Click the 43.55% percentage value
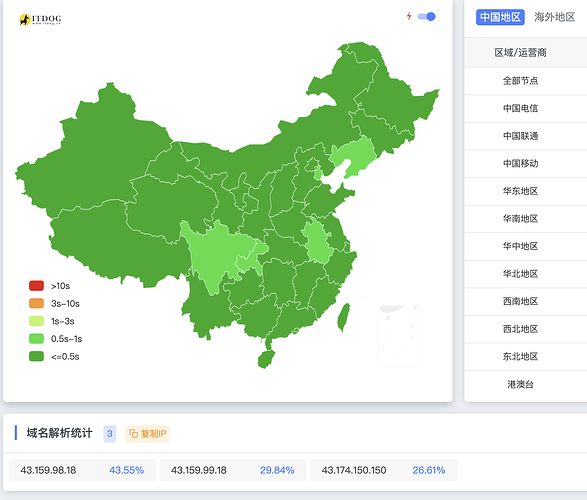 [127, 470]
